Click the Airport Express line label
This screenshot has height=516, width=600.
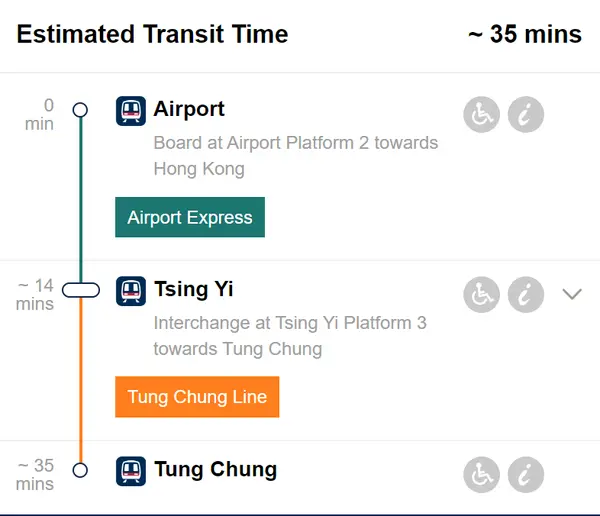[x=190, y=217]
